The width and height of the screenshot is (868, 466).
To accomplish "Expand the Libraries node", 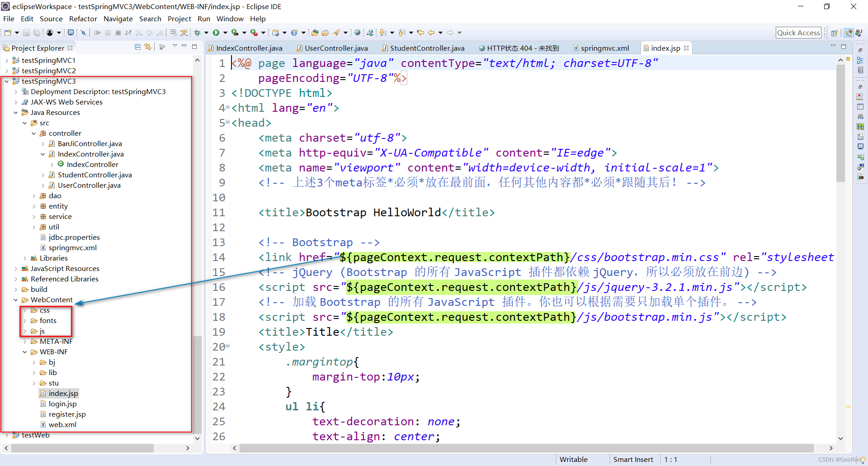I will pos(24,258).
